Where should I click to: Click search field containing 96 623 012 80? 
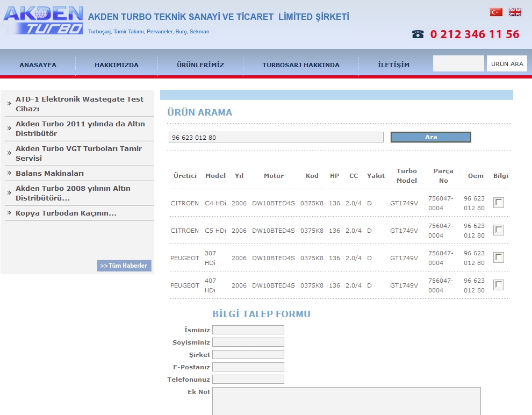pyautogui.click(x=276, y=137)
